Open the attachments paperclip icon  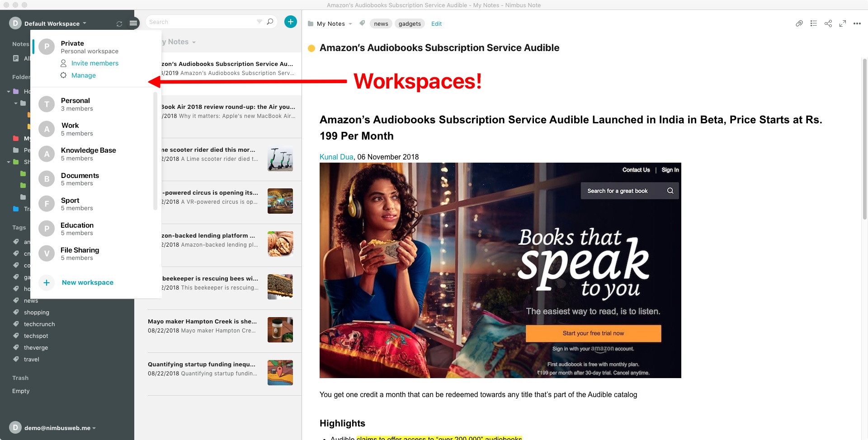point(799,23)
